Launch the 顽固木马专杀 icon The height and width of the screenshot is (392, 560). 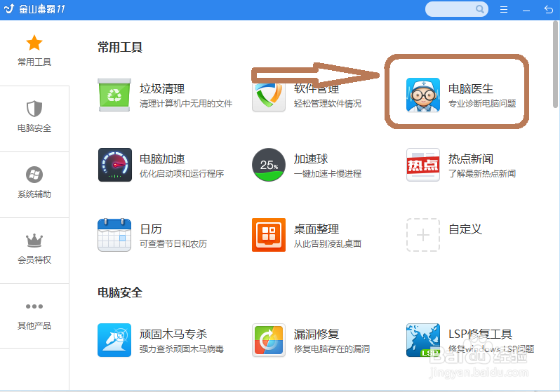click(x=114, y=340)
